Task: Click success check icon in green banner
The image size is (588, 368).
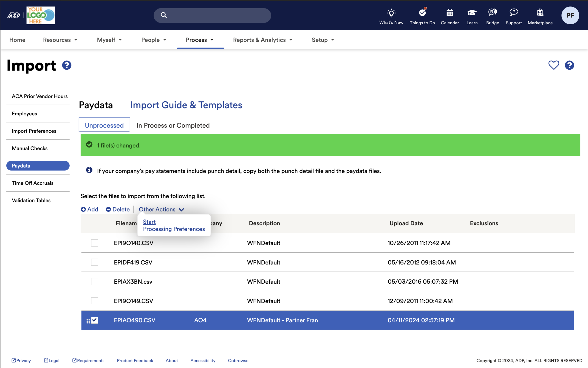Action: pos(89,145)
